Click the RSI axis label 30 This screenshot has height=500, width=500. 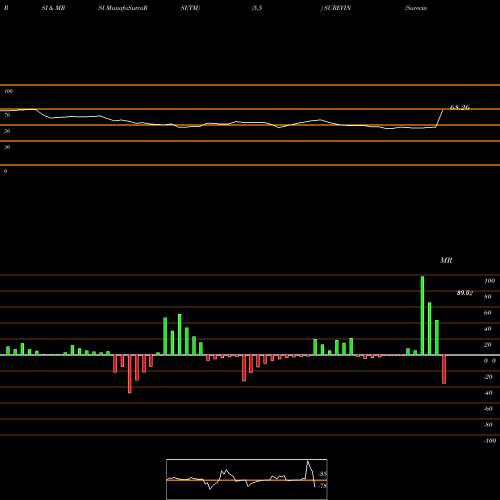(x=7, y=147)
